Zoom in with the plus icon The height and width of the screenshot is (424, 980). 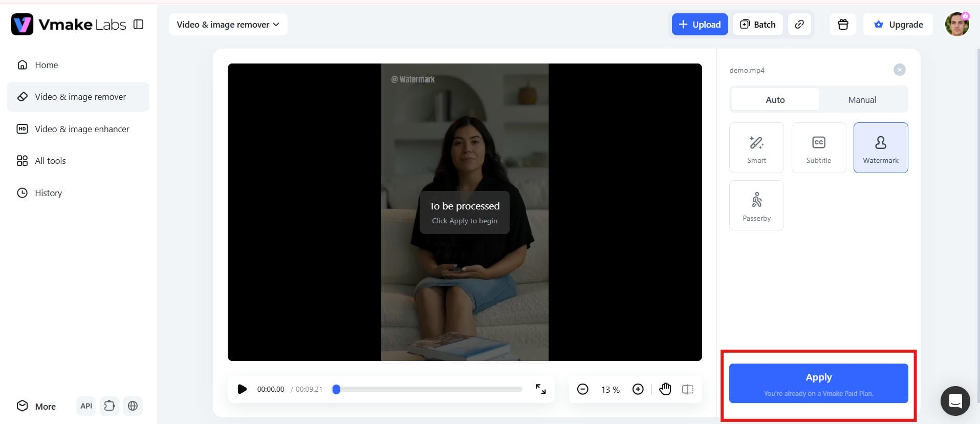click(638, 389)
